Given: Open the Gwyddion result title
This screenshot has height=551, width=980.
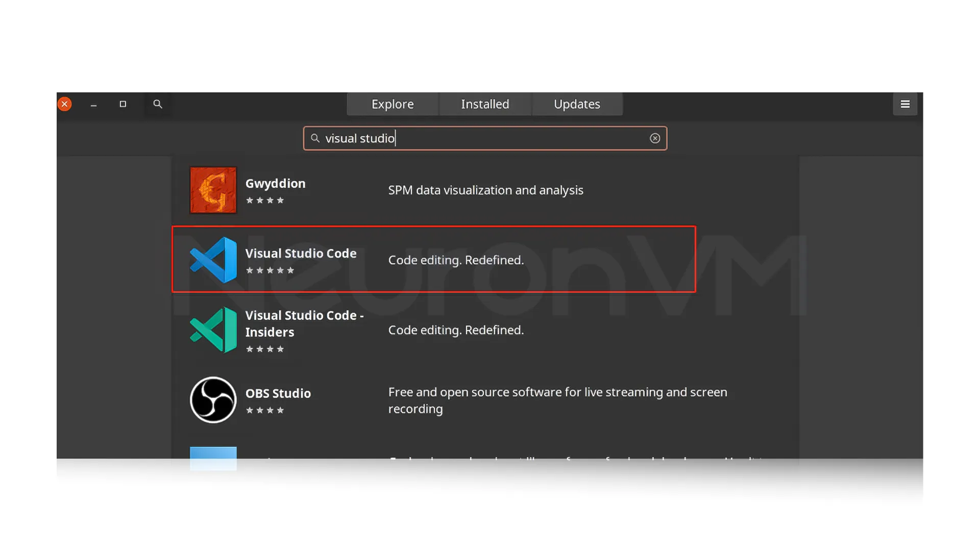Looking at the screenshot, I should (275, 183).
